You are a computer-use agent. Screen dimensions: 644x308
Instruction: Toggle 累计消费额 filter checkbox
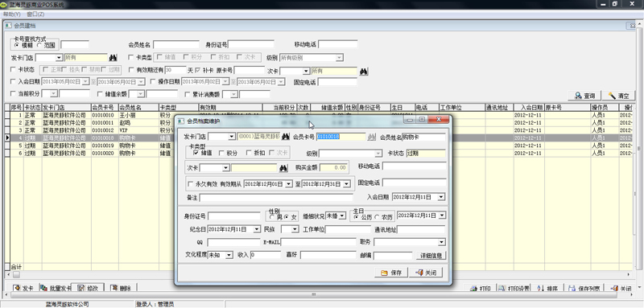188,94
